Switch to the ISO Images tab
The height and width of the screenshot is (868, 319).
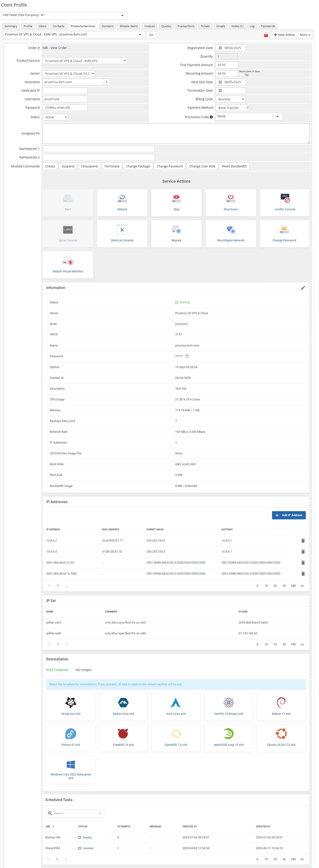pyautogui.click(x=84, y=670)
